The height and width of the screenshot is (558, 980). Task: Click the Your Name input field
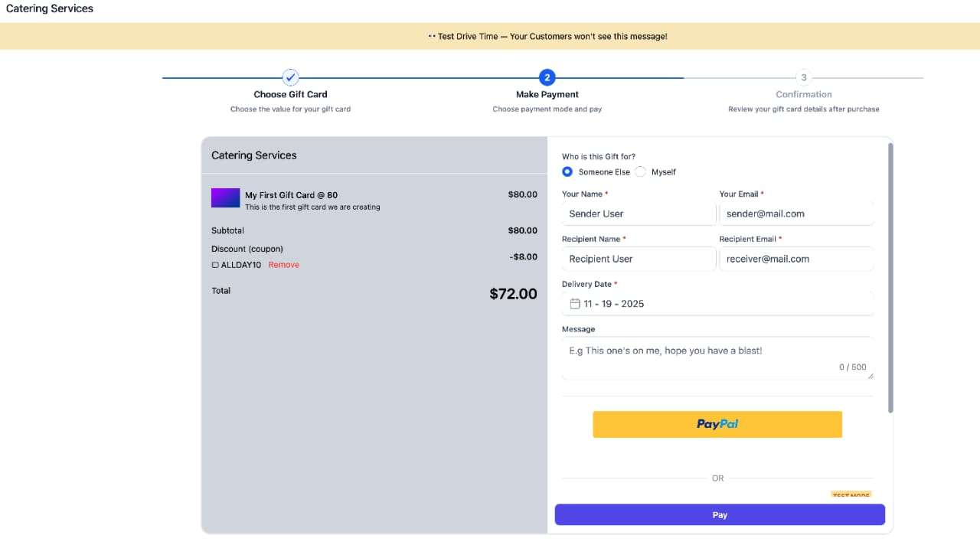click(639, 214)
